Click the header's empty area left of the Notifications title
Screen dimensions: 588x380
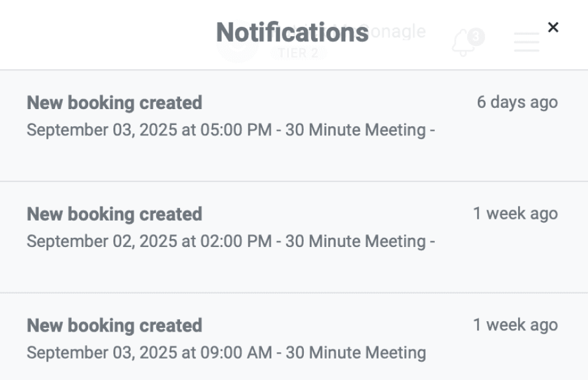pos(107,34)
